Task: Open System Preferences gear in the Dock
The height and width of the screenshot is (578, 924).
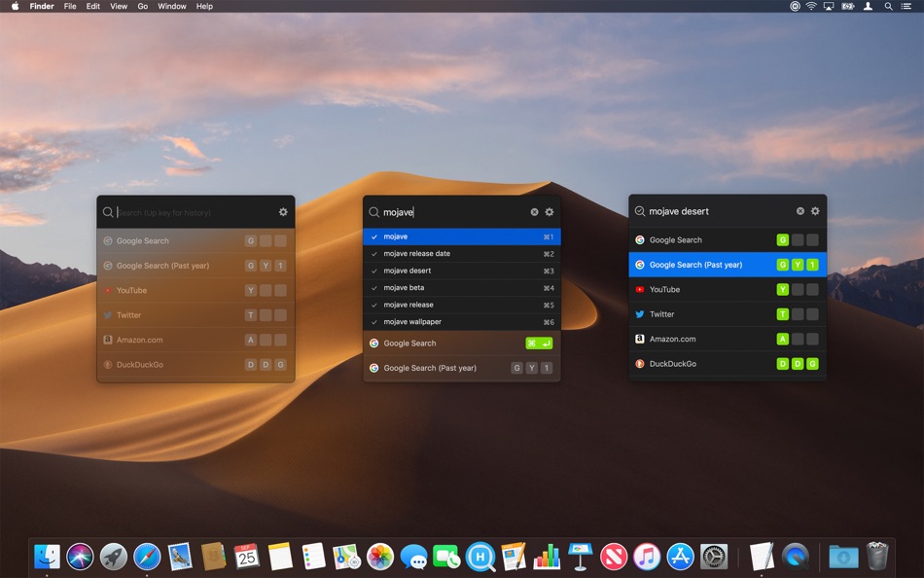Action: tap(714, 557)
